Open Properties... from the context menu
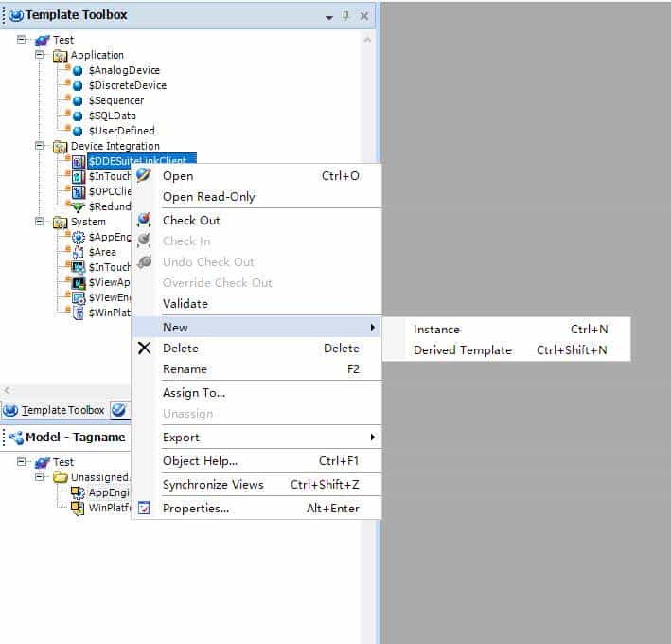This screenshot has width=671, height=644. tap(257, 509)
